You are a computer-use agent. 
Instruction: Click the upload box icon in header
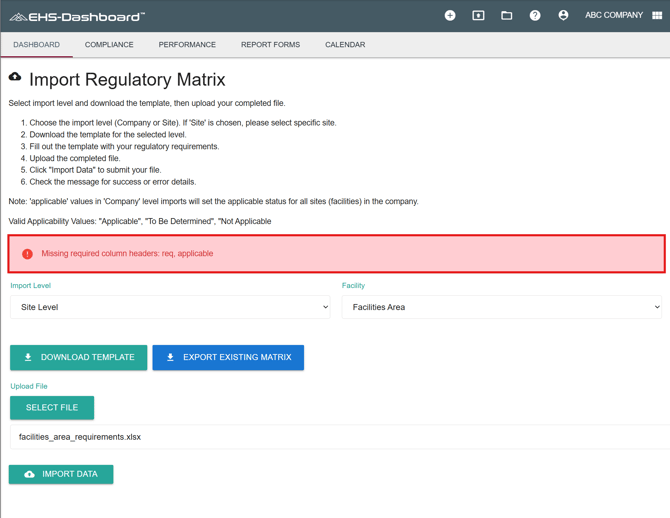(478, 15)
